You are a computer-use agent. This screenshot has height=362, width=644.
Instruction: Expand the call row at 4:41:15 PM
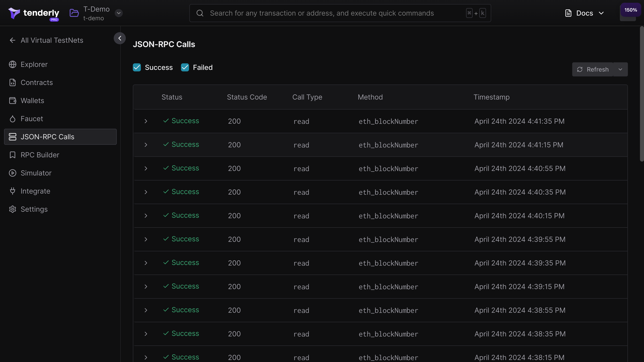[146, 145]
